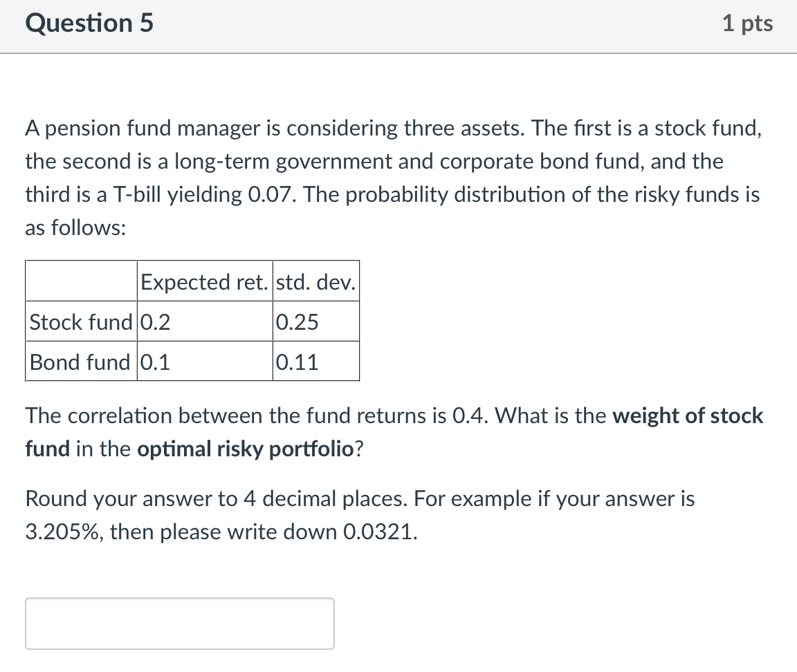Click the std. dev. column header

pos(315,281)
